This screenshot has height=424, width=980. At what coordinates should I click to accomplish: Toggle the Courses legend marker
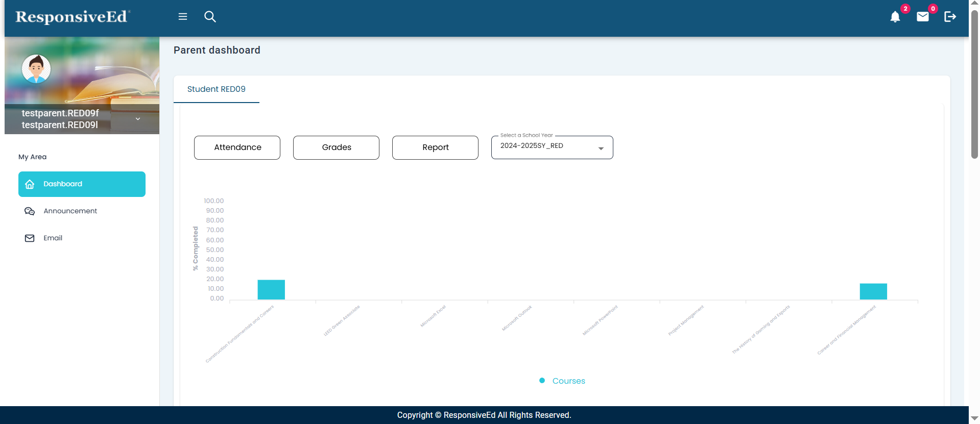(x=542, y=381)
